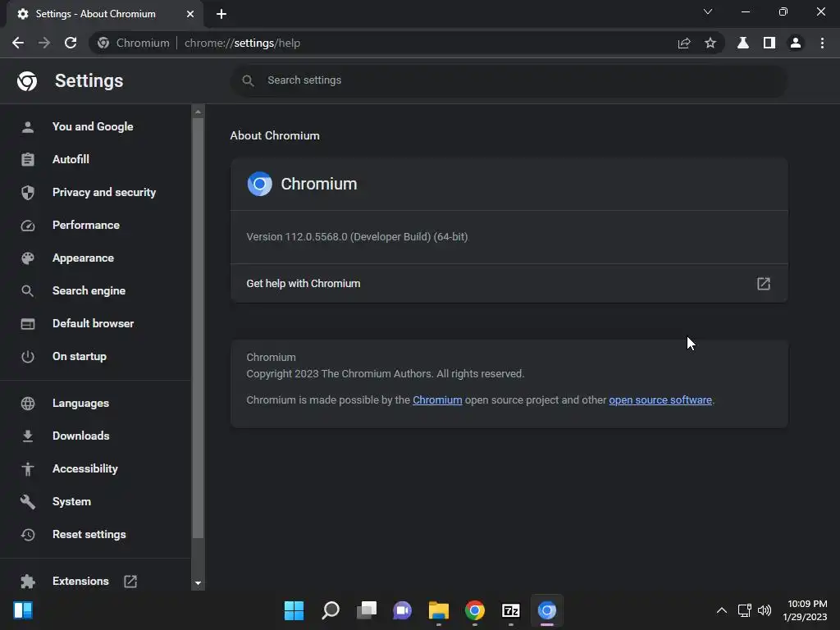
Task: Open Search engine settings
Action: (95, 290)
